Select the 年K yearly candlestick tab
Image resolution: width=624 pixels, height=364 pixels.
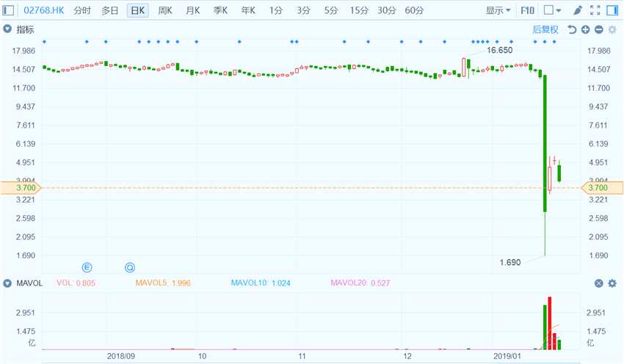tap(248, 10)
